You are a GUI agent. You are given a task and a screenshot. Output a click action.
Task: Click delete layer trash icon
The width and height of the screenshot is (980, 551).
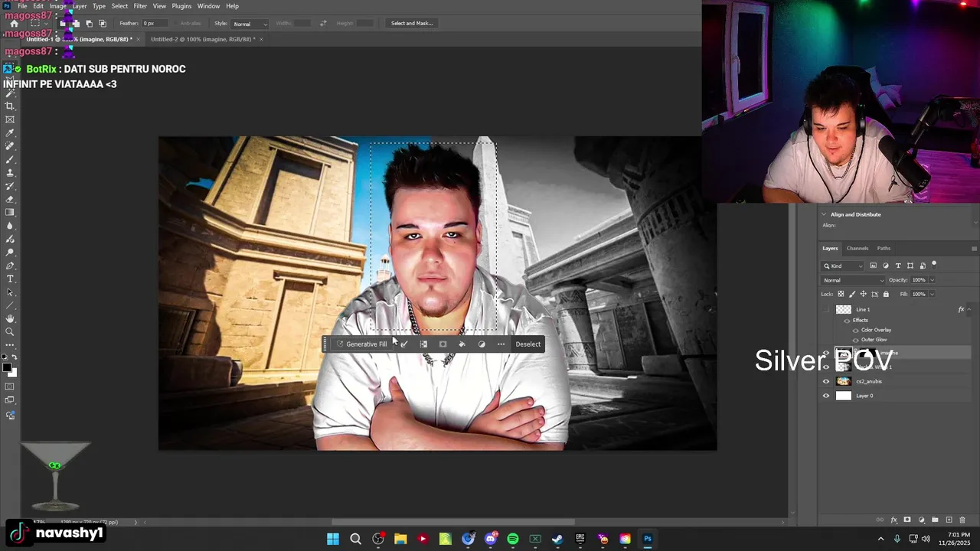click(x=962, y=520)
